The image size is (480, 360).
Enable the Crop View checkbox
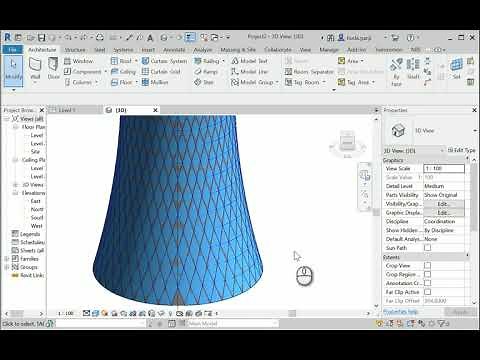427,265
